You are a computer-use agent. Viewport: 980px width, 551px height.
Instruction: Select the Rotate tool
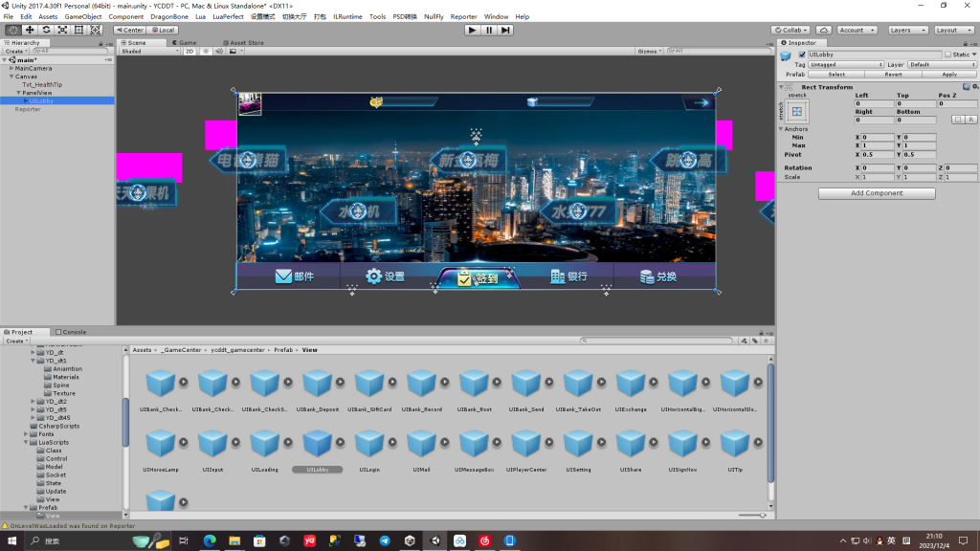[46, 30]
